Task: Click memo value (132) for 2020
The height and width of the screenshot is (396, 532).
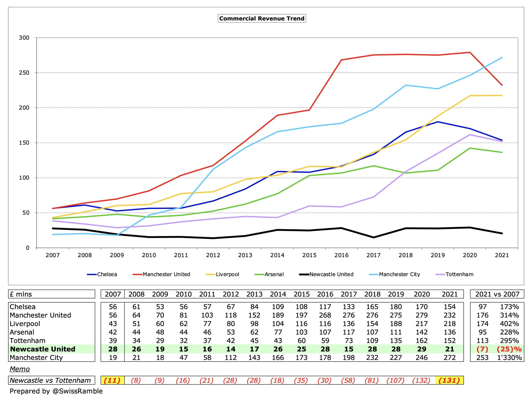Action: 421,380
